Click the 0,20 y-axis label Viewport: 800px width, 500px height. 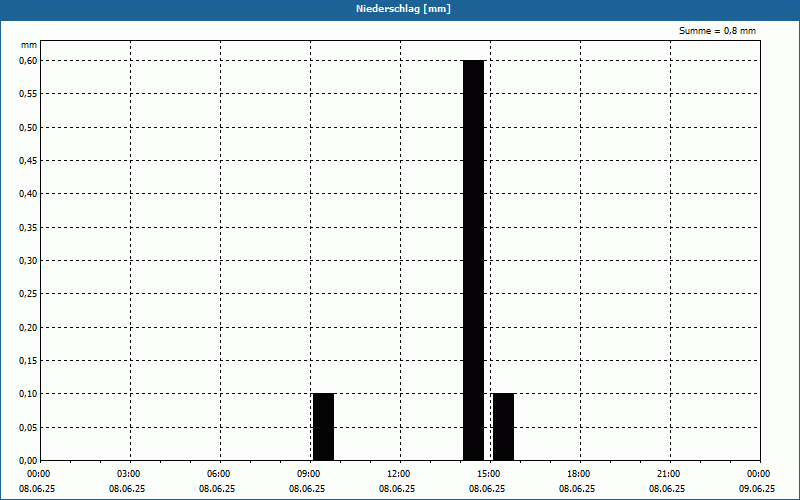coord(28,328)
